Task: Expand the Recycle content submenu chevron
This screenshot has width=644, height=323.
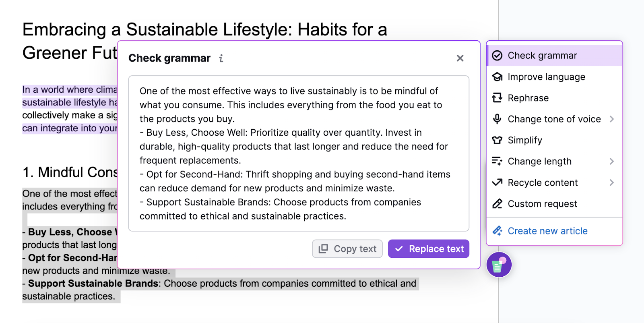Action: point(612,182)
